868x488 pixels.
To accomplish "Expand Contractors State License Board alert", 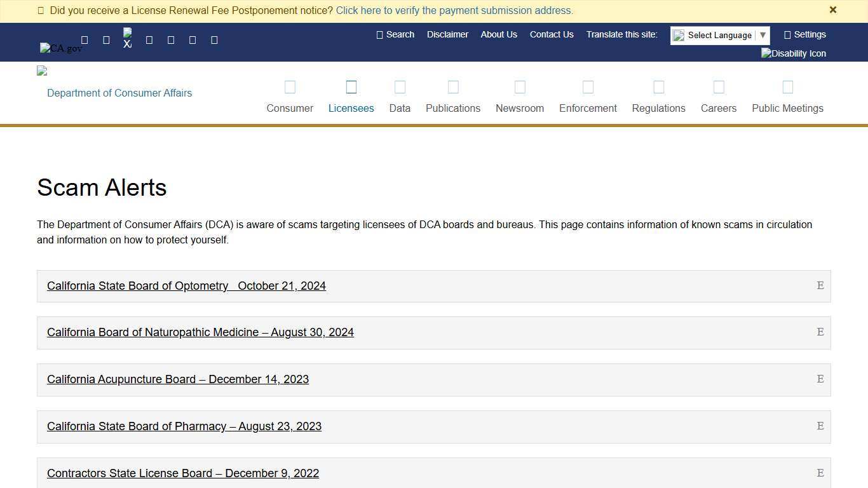I will click(183, 473).
